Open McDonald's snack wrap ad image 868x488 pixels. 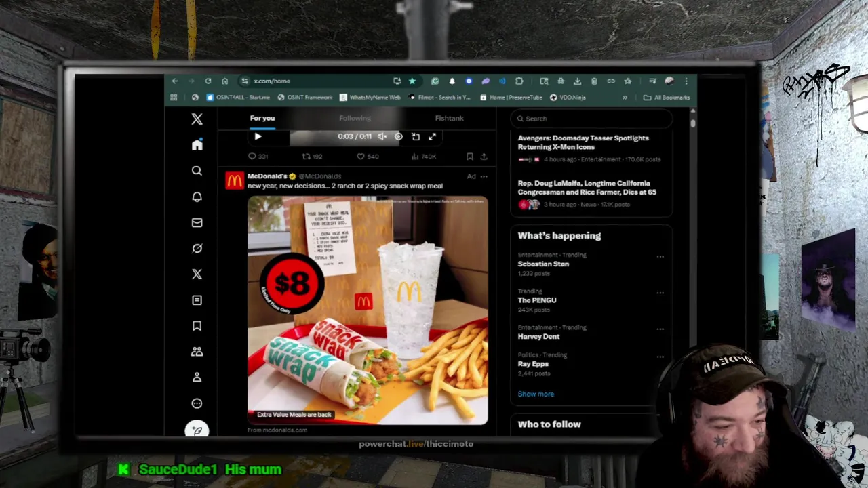368,310
